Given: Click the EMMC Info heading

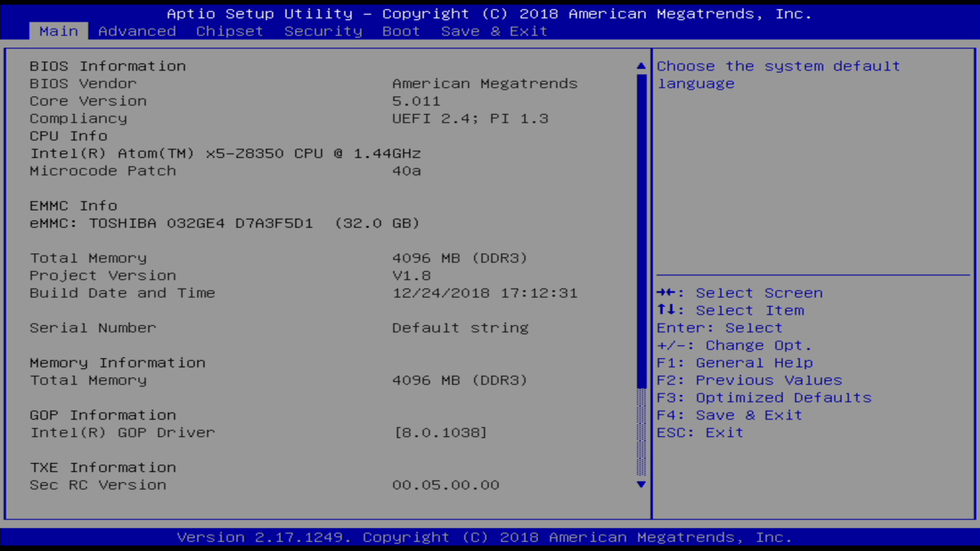Looking at the screenshot, I should (73, 206).
